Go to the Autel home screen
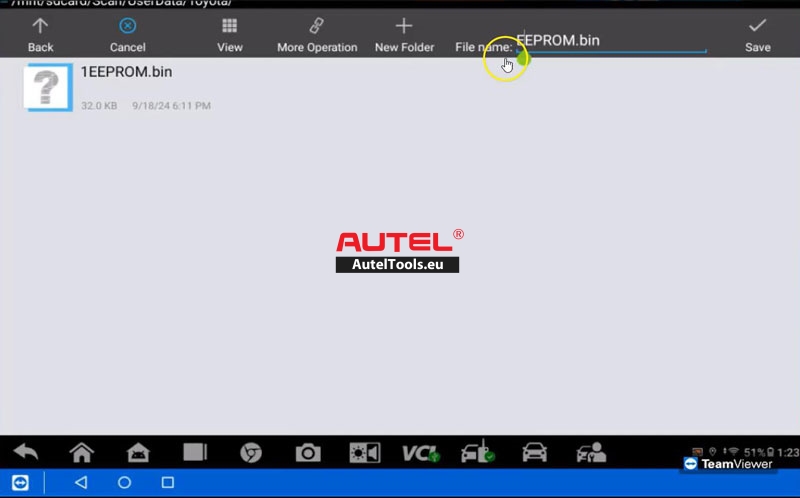 click(81, 452)
